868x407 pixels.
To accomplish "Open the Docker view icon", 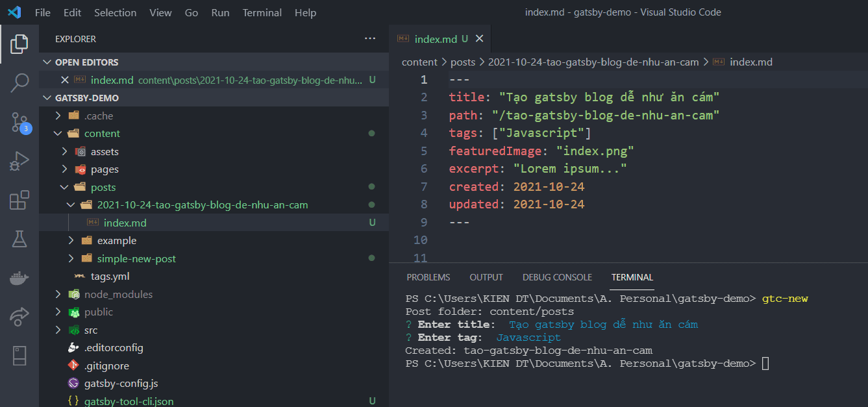I will click(19, 278).
